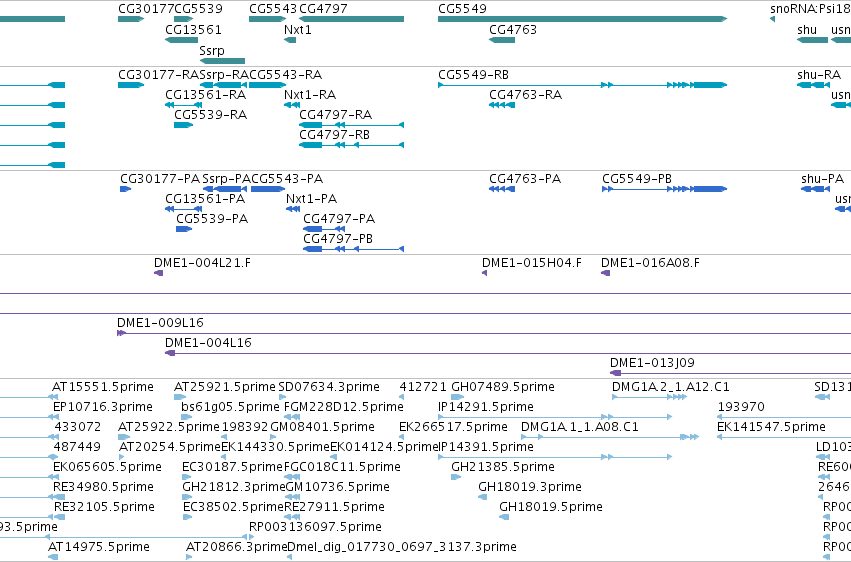Click the SD07634.3prime EST label
851x562 pixels.
329,387
